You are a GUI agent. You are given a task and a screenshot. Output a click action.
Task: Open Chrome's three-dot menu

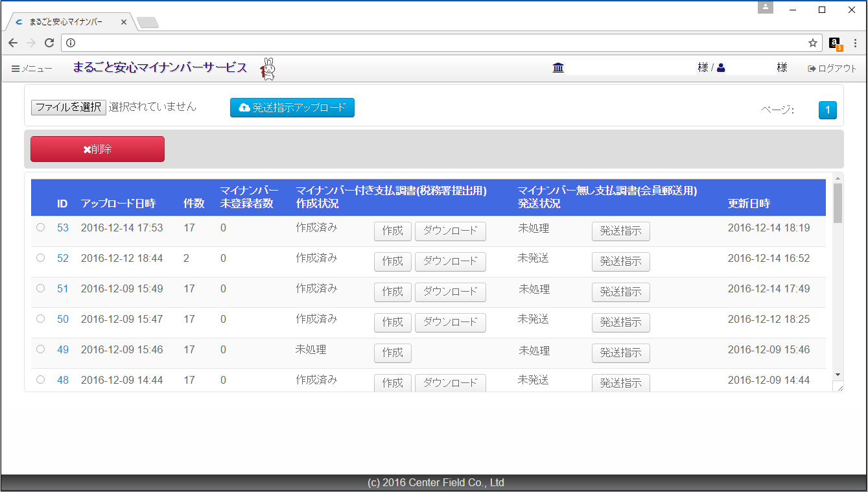coord(855,43)
